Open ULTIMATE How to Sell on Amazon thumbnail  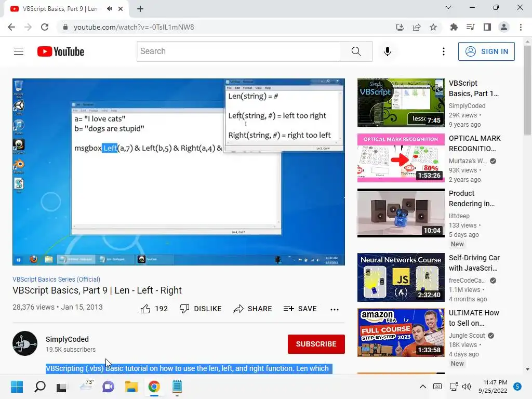click(x=401, y=332)
